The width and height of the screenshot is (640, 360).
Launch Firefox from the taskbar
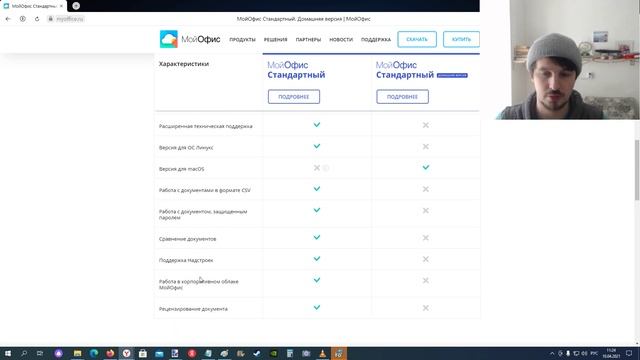(x=110, y=353)
